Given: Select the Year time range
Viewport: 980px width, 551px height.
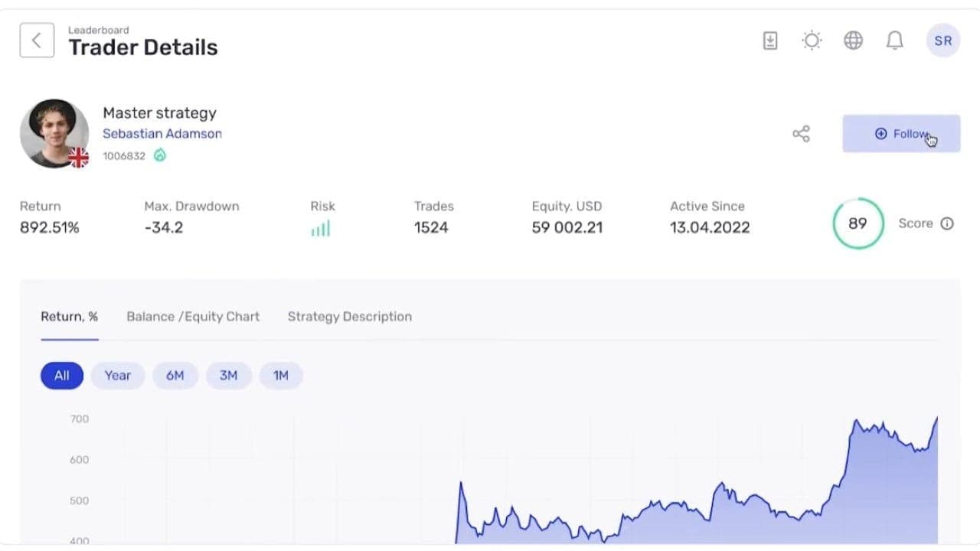Looking at the screenshot, I should coord(118,375).
